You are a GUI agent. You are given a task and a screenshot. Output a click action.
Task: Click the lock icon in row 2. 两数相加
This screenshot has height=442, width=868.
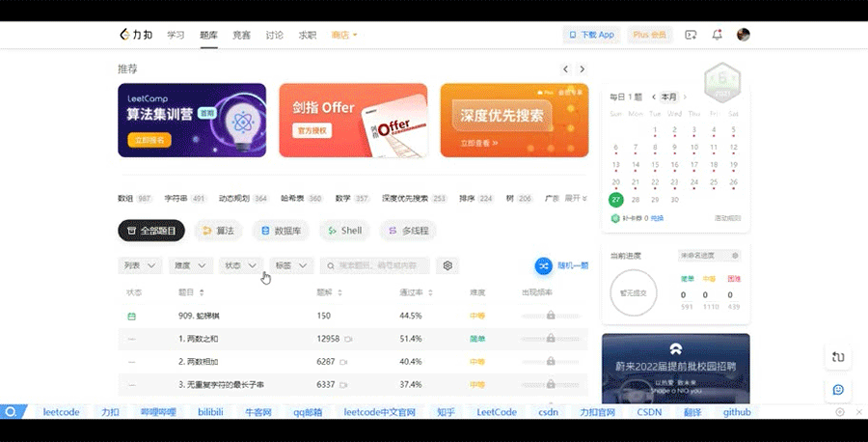point(551,361)
